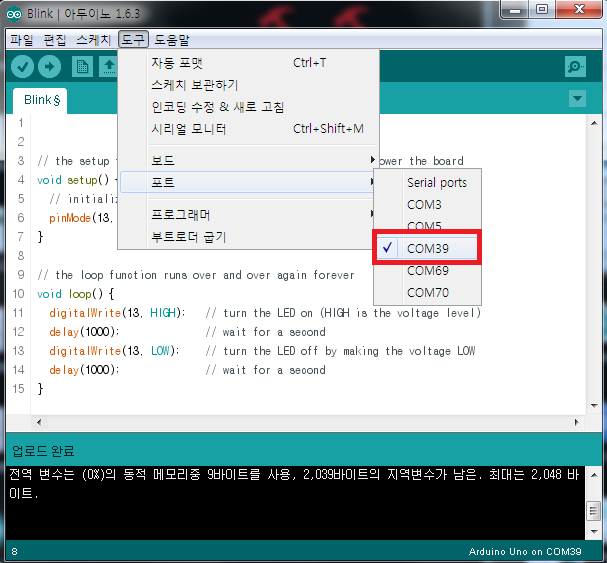Choose 스케치 보관하기 menu entry
607x563 pixels.
tap(249, 85)
